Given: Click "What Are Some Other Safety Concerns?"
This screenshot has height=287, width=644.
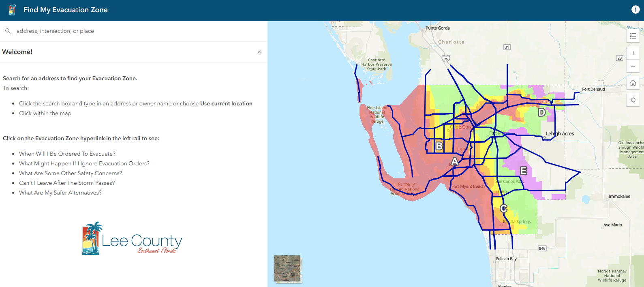Looking at the screenshot, I should (x=71, y=173).
